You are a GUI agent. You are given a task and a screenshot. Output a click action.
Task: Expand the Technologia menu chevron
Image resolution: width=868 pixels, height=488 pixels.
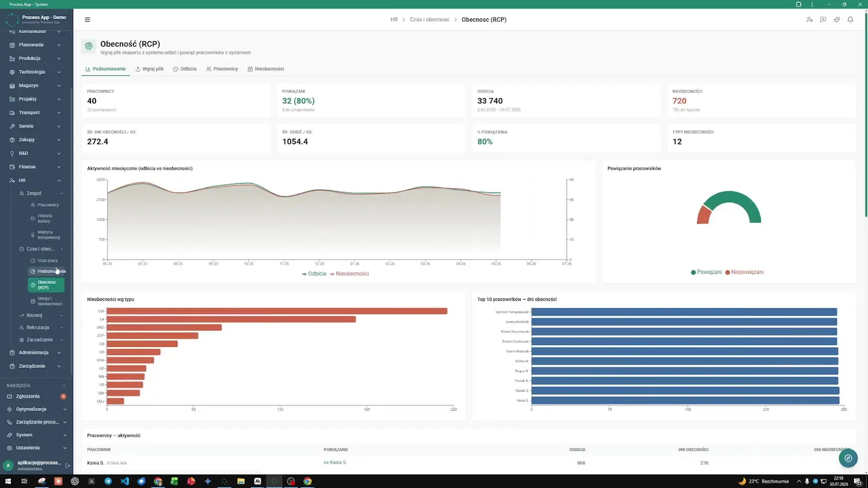(59, 72)
